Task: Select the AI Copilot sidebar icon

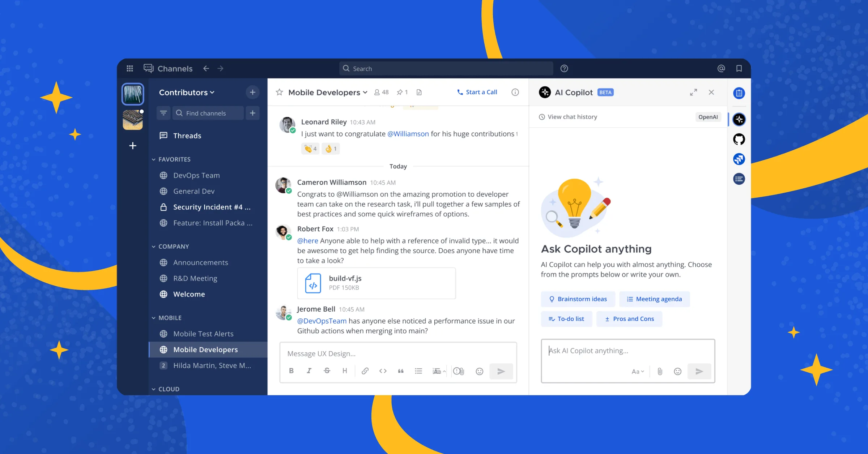Action: pos(739,119)
